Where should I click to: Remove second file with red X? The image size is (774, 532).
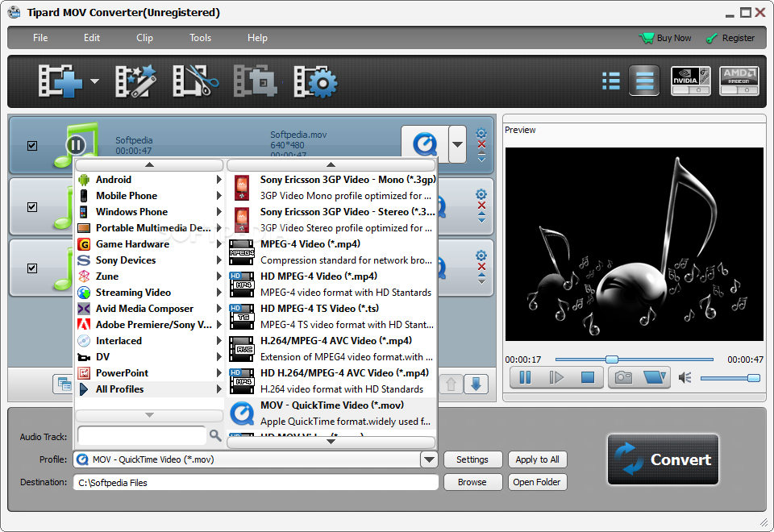point(482,206)
